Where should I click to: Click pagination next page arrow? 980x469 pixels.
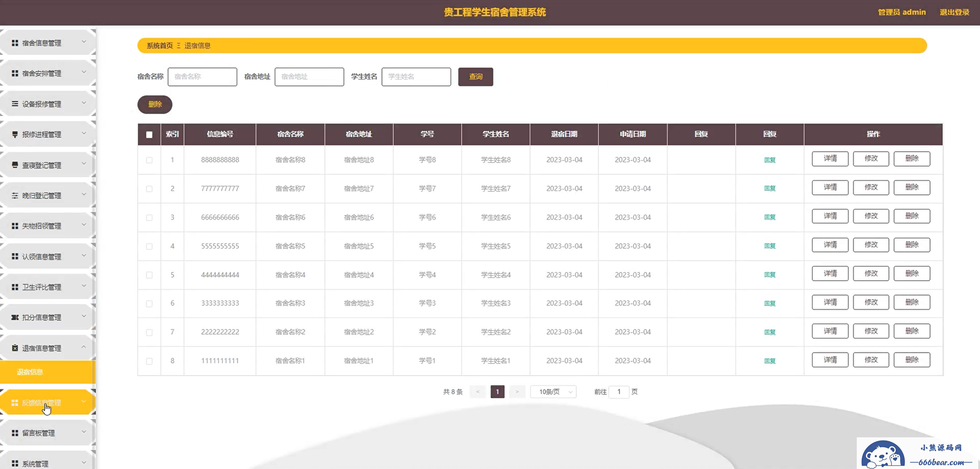pyautogui.click(x=517, y=392)
